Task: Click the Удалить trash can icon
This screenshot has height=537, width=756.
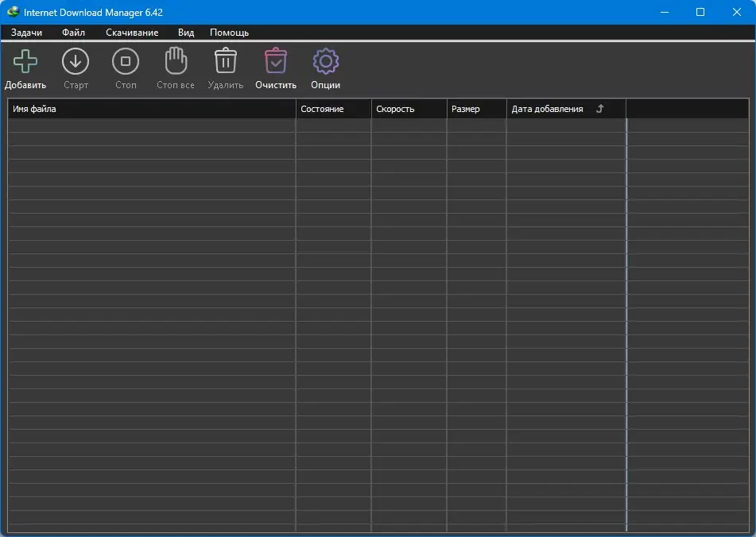Action: (226, 60)
